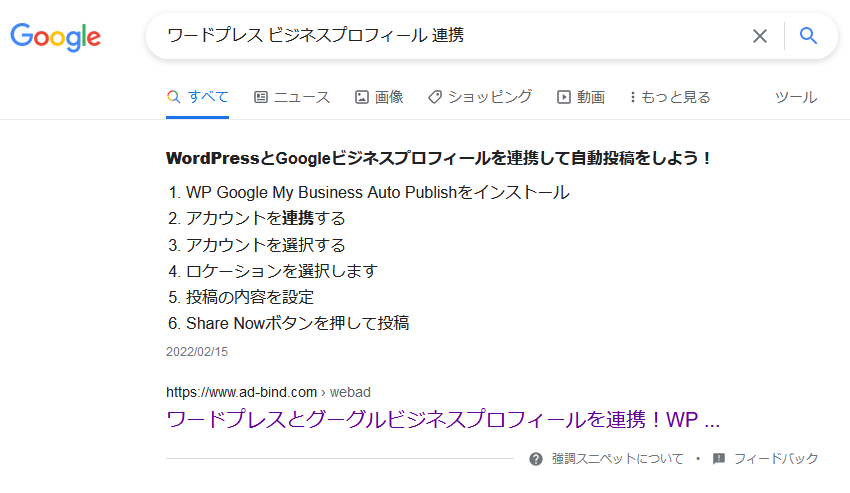850x493 pixels.
Task: Click the three-dot icon beside もっと見る
Action: 632,97
